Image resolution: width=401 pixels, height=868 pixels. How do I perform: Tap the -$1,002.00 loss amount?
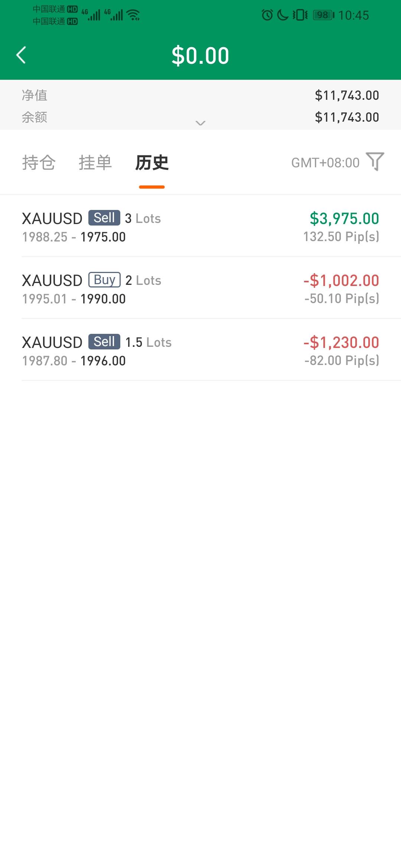click(341, 280)
